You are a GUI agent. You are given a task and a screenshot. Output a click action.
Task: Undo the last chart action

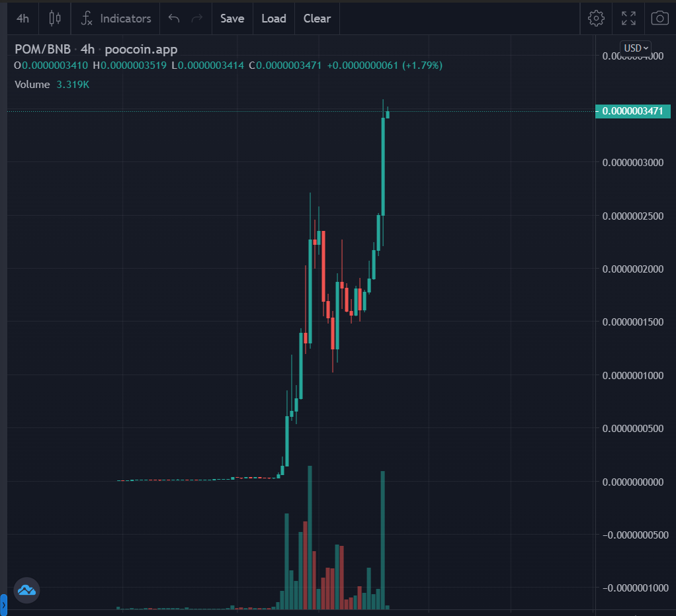point(174,19)
